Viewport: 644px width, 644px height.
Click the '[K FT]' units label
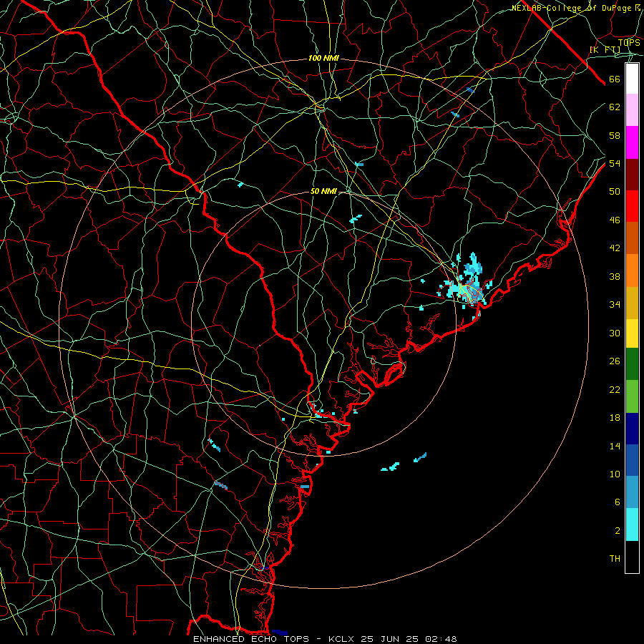click(x=605, y=50)
